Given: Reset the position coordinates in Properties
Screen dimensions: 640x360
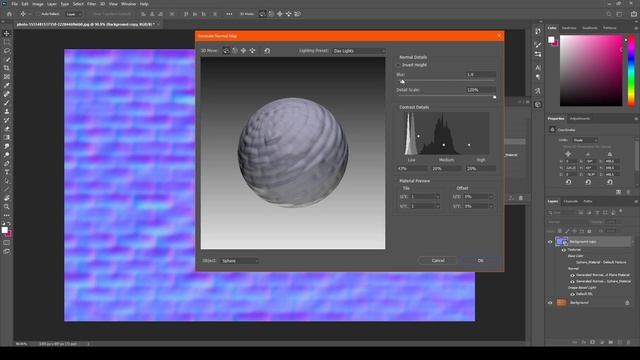Looking at the screenshot, I should coord(568,182).
